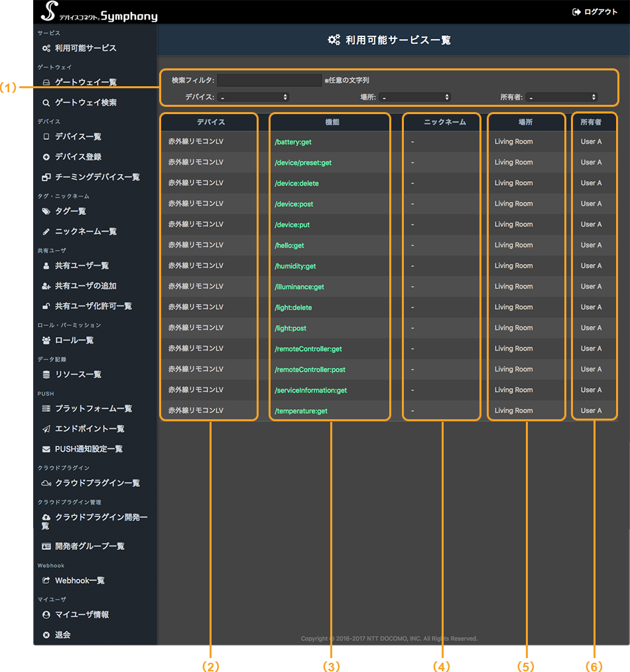
Task: Click the gears icon beside 利用可能サービス
Action: (46, 48)
